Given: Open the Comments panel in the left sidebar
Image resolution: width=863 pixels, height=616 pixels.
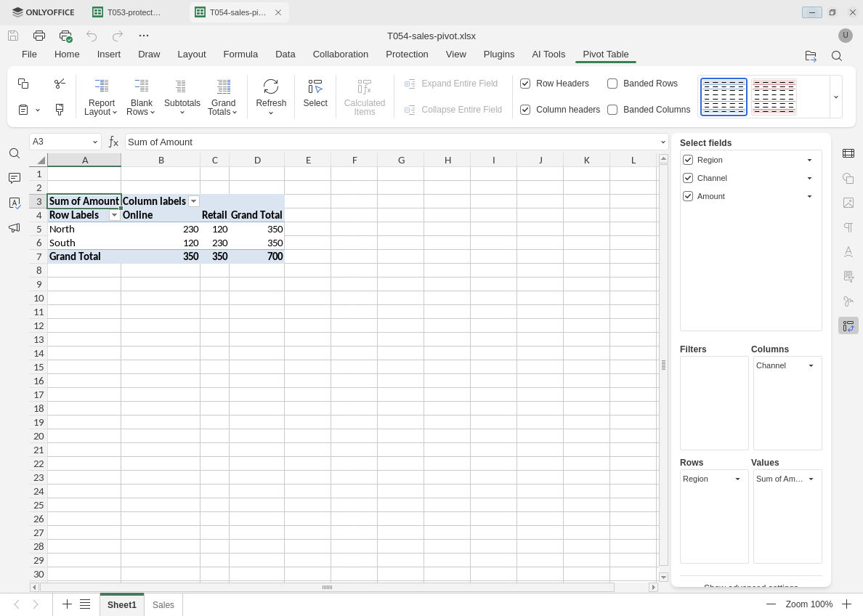Looking at the screenshot, I should click(x=15, y=178).
